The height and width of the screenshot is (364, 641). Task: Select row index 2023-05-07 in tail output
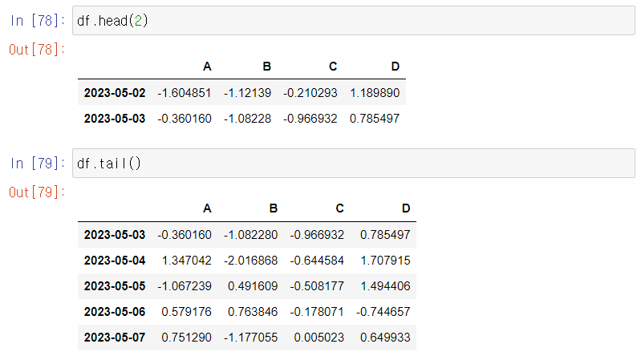click(x=115, y=337)
